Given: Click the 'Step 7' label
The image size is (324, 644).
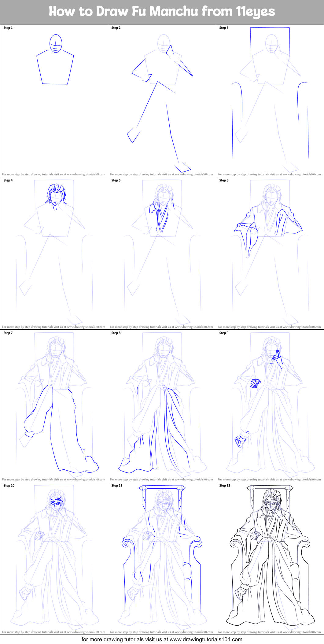Looking at the screenshot, I should 8,333.
